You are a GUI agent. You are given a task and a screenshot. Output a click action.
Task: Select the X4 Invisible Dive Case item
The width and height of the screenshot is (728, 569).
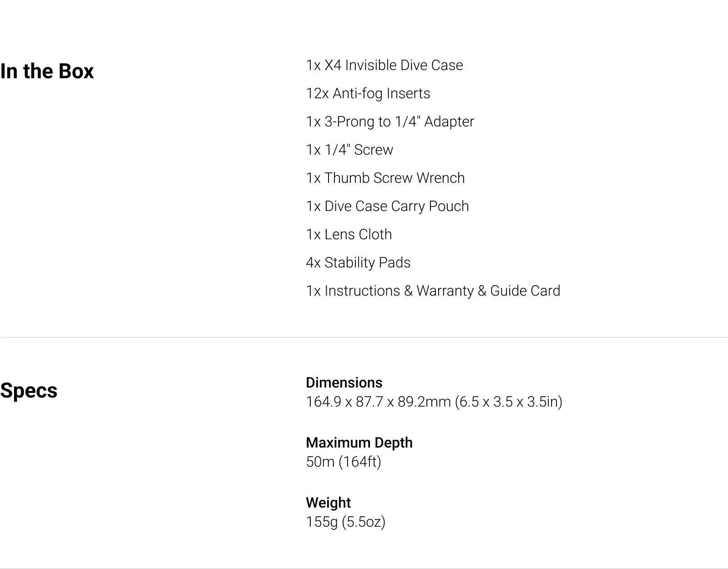coord(384,65)
